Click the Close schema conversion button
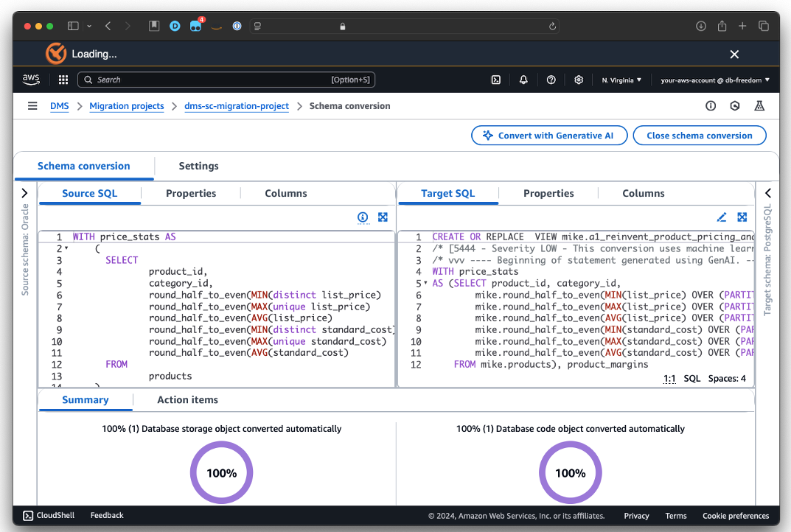Image resolution: width=791 pixels, height=532 pixels. 699,136
